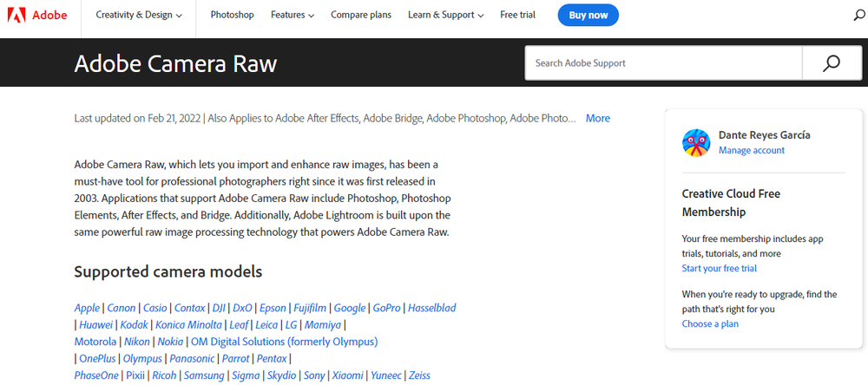Open the Konica Minolta link

click(188, 325)
